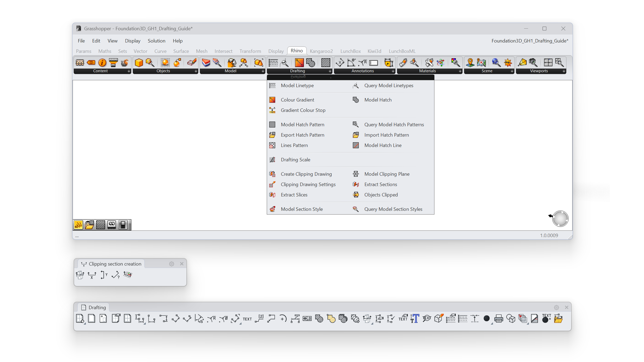Switch to the Kangaroo2 tab
This screenshot has width=644, height=362.
(321, 51)
